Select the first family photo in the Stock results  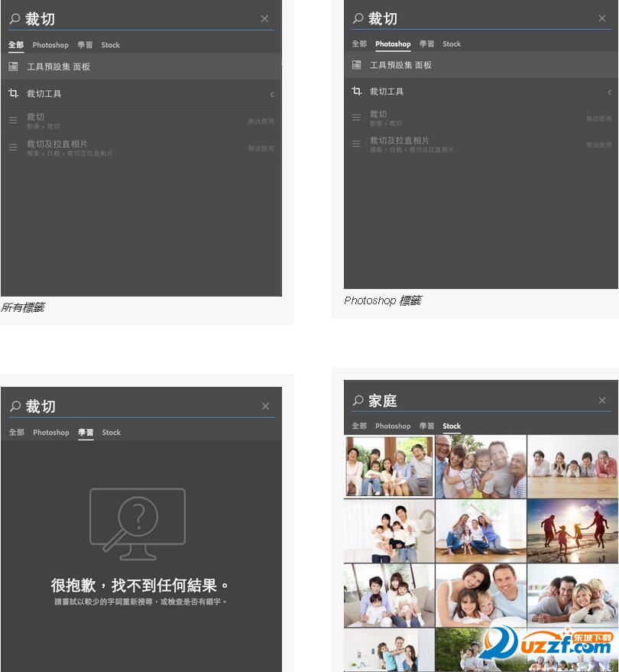[389, 466]
